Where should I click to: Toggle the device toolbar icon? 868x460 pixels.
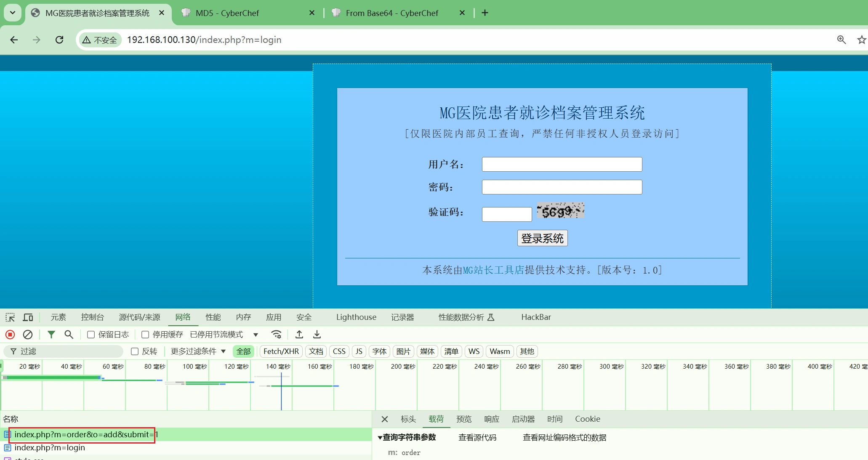coord(28,317)
